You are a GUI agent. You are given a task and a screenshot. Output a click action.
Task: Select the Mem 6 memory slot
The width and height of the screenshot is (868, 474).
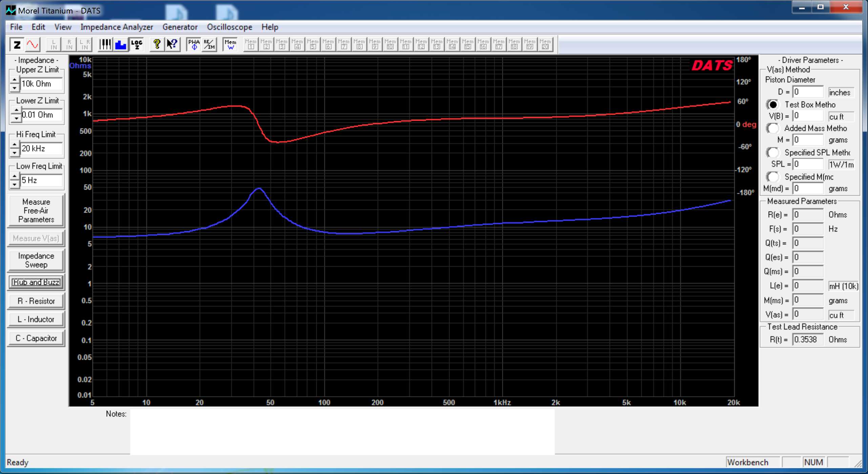(328, 44)
